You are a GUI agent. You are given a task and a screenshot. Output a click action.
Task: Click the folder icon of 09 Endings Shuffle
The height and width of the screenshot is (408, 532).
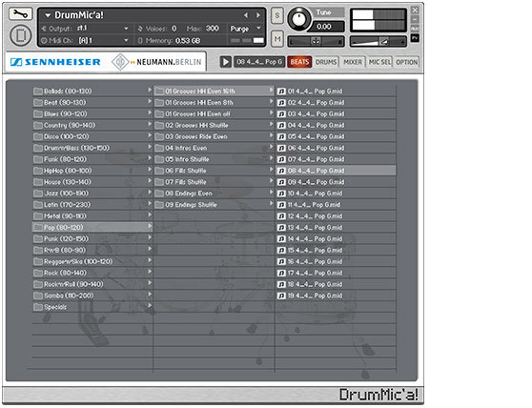pos(159,205)
